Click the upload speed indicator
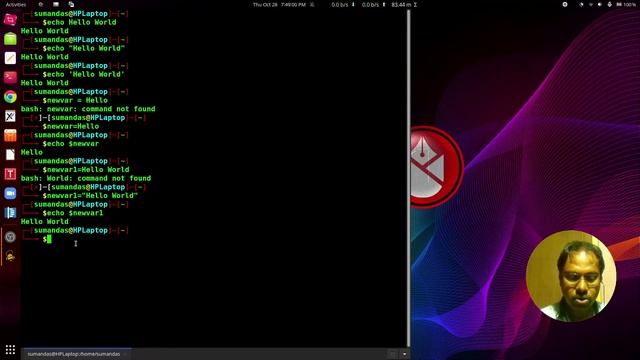640x360 pixels. click(x=373, y=4)
